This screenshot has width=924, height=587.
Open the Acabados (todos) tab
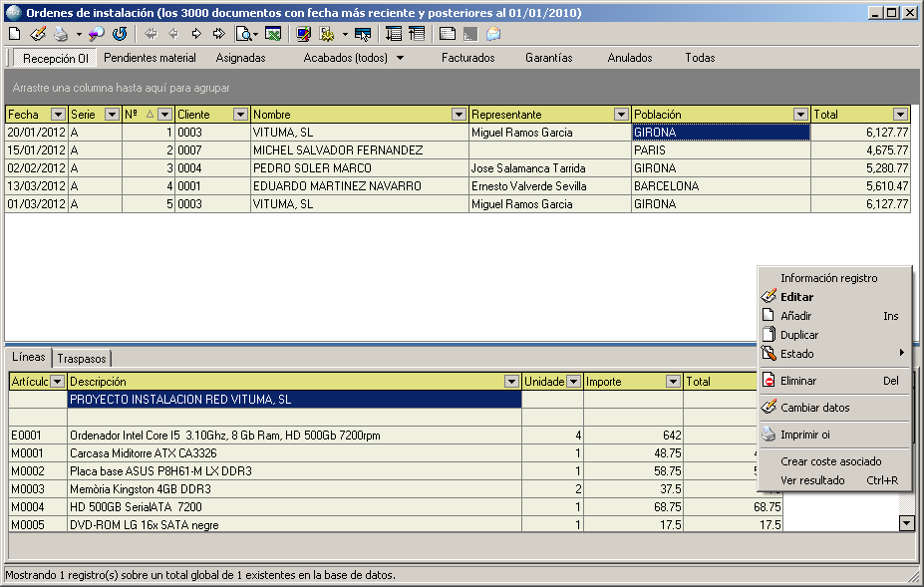345,58
